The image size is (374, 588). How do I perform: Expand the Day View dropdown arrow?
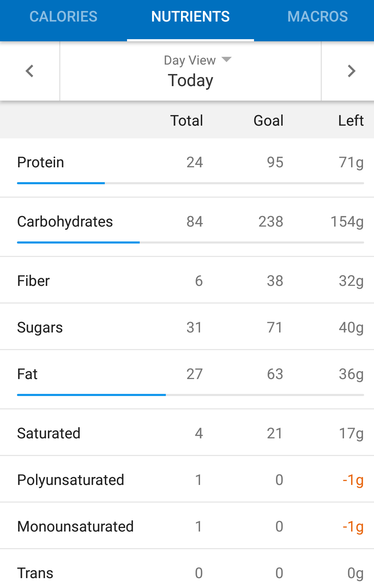pos(227,59)
